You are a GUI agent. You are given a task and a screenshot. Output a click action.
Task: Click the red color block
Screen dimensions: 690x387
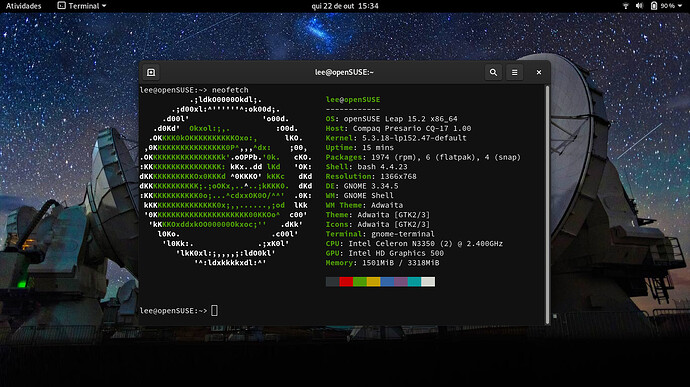click(x=346, y=282)
